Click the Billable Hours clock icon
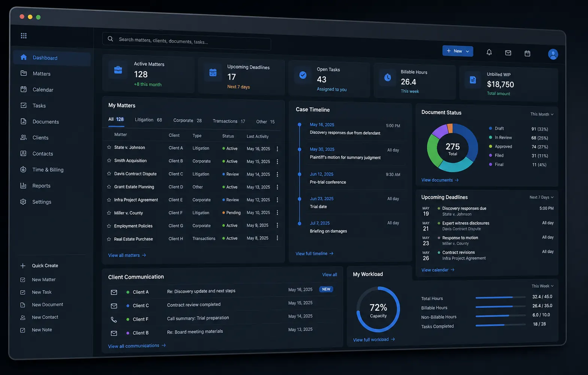The height and width of the screenshot is (375, 588). pyautogui.click(x=388, y=78)
